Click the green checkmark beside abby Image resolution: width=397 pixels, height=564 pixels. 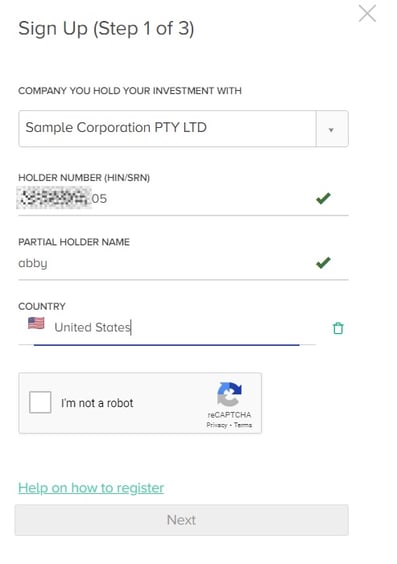tap(323, 263)
